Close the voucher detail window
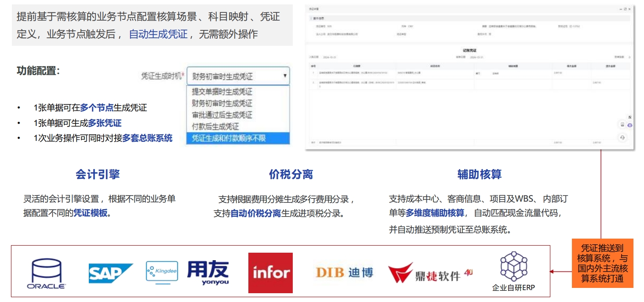This screenshot has width=644, height=302. [x=629, y=9]
